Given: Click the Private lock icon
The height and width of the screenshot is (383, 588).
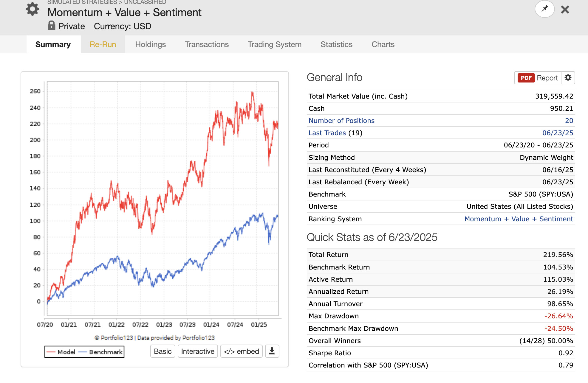Looking at the screenshot, I should click(x=51, y=25).
